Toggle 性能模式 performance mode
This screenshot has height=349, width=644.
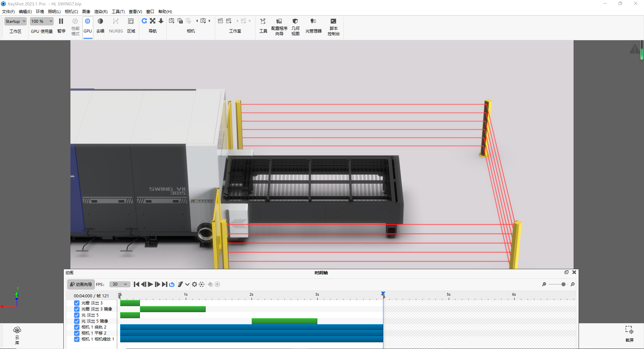pyautogui.click(x=75, y=25)
